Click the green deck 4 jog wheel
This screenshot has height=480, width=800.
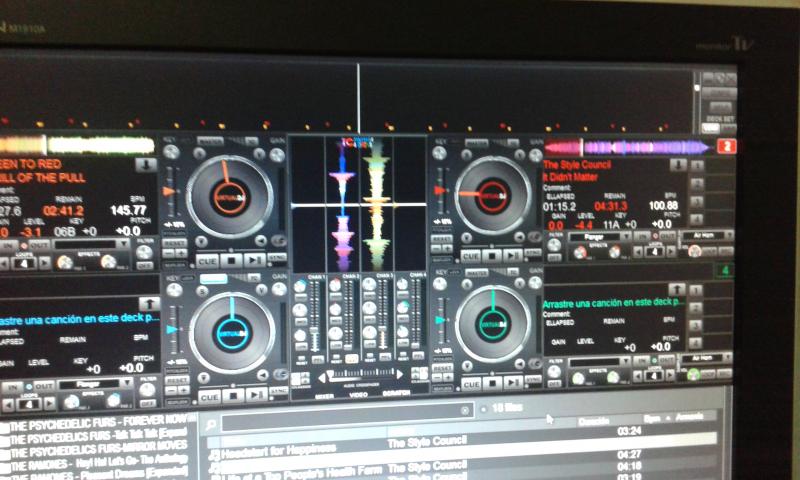pyautogui.click(x=493, y=322)
